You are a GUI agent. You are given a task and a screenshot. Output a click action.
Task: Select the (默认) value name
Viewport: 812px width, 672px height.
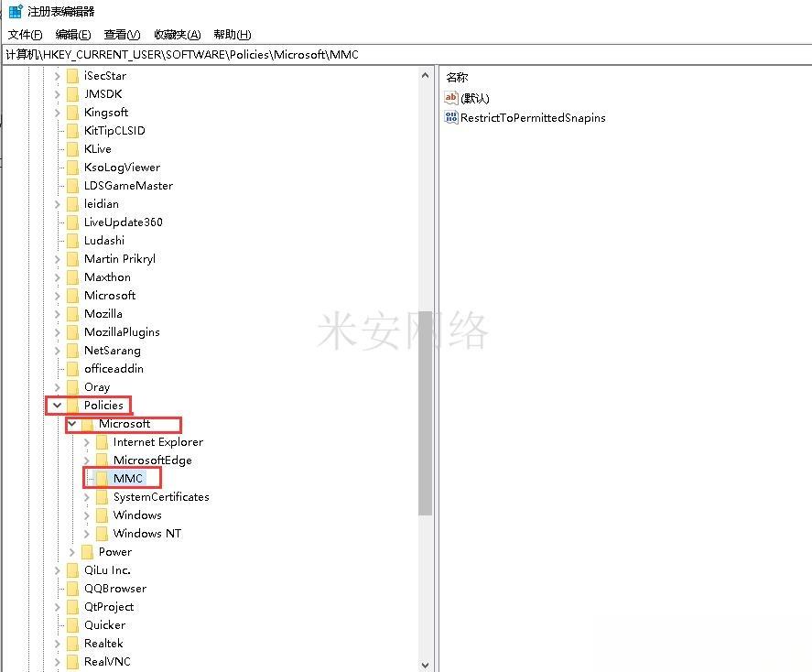click(x=475, y=98)
